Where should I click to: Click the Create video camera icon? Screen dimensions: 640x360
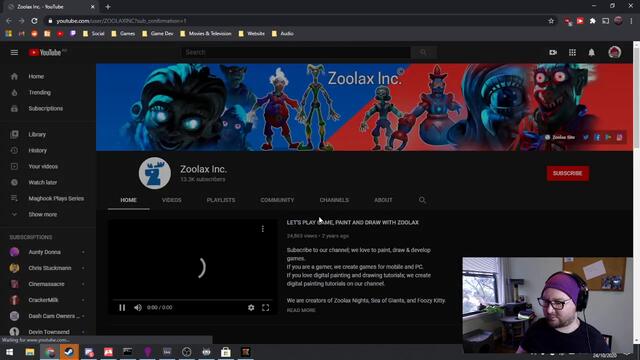[x=553, y=52]
